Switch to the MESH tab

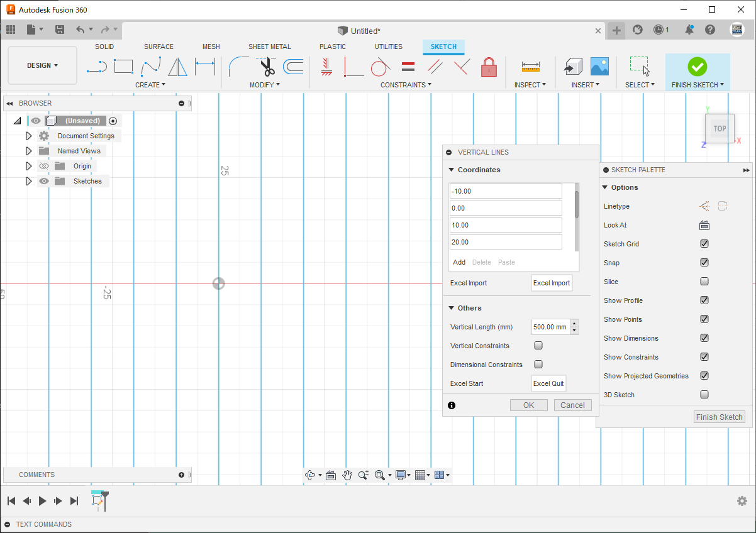211,47
